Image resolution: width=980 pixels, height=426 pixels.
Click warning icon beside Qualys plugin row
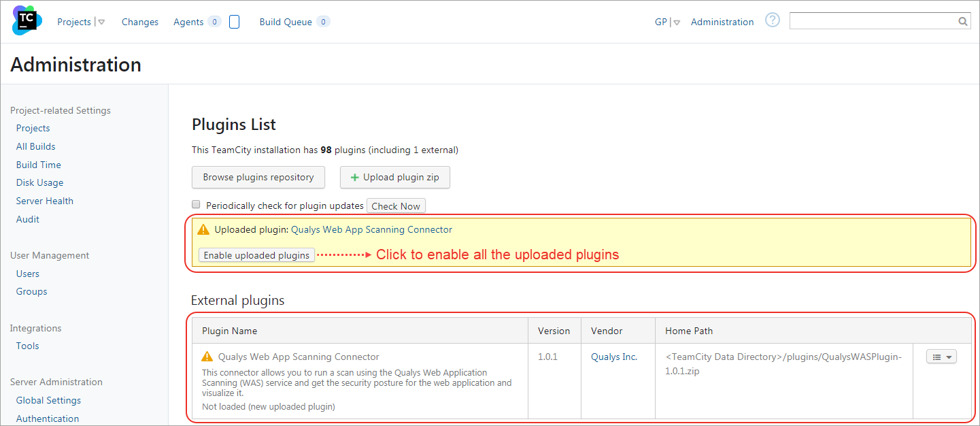(207, 357)
